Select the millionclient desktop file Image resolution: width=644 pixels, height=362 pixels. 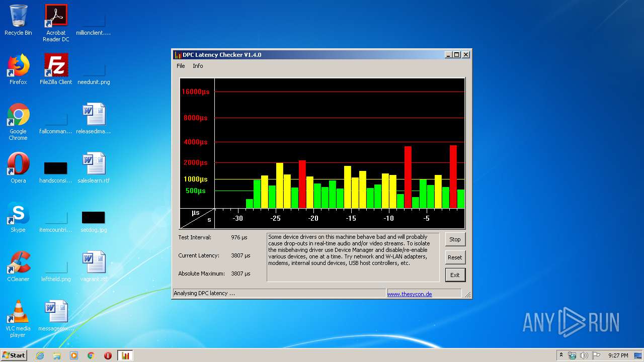94,24
